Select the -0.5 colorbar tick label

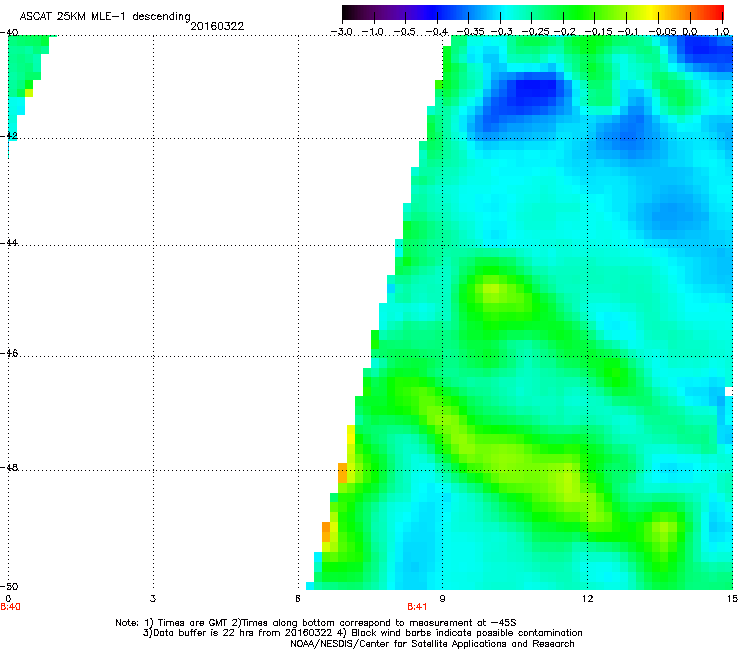(404, 32)
